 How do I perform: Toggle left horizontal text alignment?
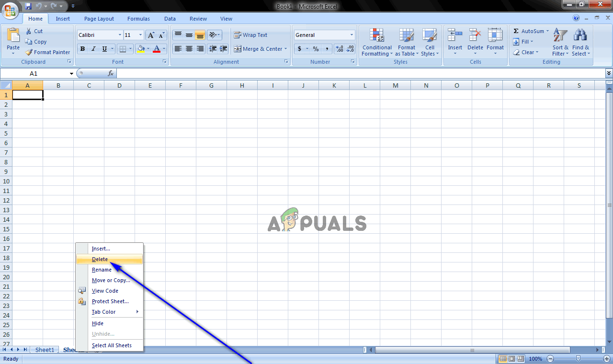coord(178,49)
